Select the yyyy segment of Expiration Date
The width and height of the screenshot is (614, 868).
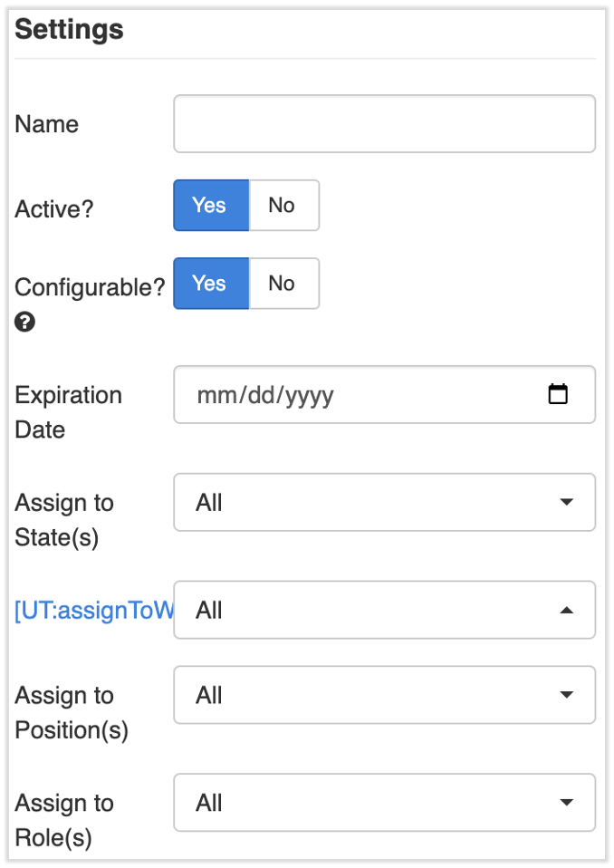310,395
